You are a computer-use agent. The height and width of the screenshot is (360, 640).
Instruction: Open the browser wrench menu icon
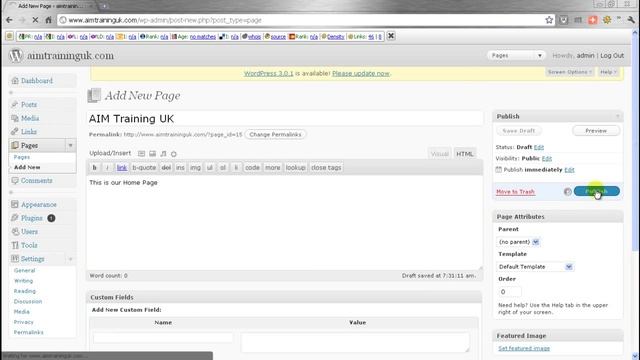coord(631,20)
